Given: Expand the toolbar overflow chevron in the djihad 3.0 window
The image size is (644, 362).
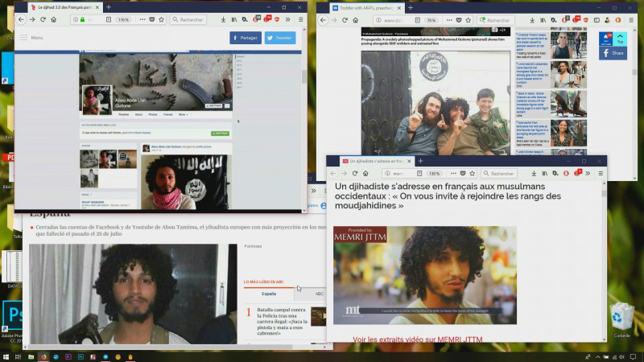Looking at the screenshot, I should click(x=289, y=19).
